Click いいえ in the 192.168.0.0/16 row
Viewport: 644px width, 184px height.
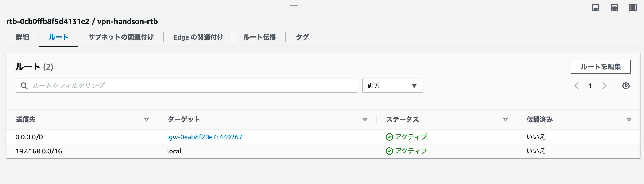pyautogui.click(x=536, y=151)
